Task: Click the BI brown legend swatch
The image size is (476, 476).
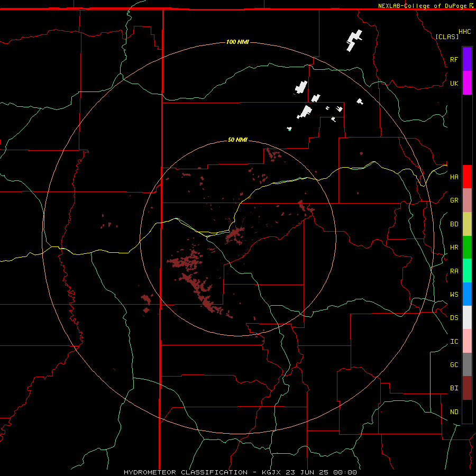Action: (467, 388)
